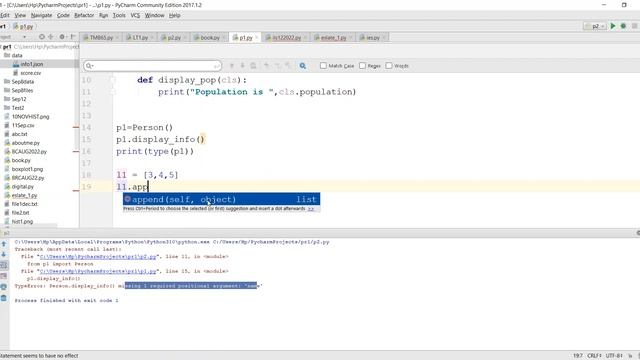This screenshot has width=640, height=360.
Task: Enable the Words checkbox
Action: pos(389,66)
